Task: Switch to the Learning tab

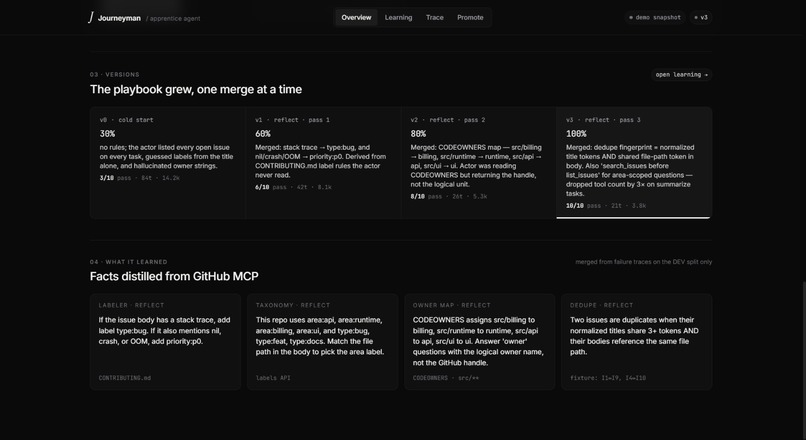Action: 398,17
